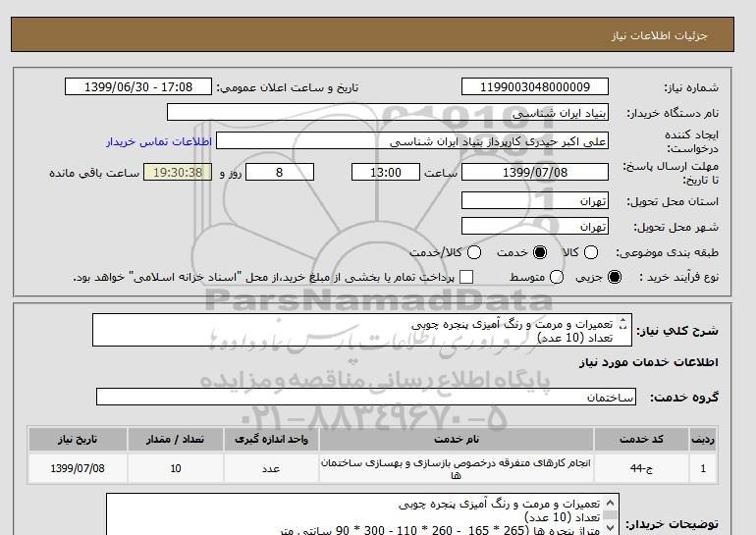Viewport: 756px width, 535px height.
Task: Click the توضیحات خریدار label
Action: click(672, 523)
